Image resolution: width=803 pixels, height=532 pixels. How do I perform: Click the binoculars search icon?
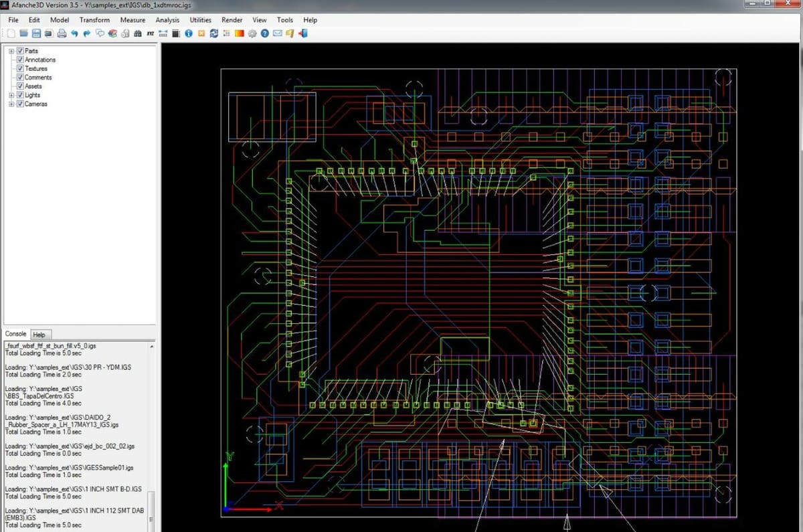138,33
